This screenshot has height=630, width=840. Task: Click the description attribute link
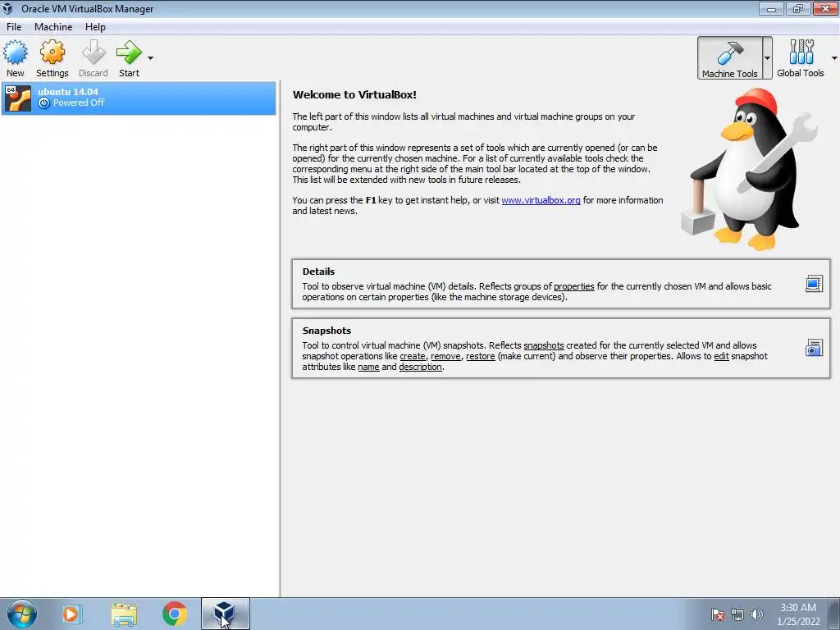coord(421,367)
